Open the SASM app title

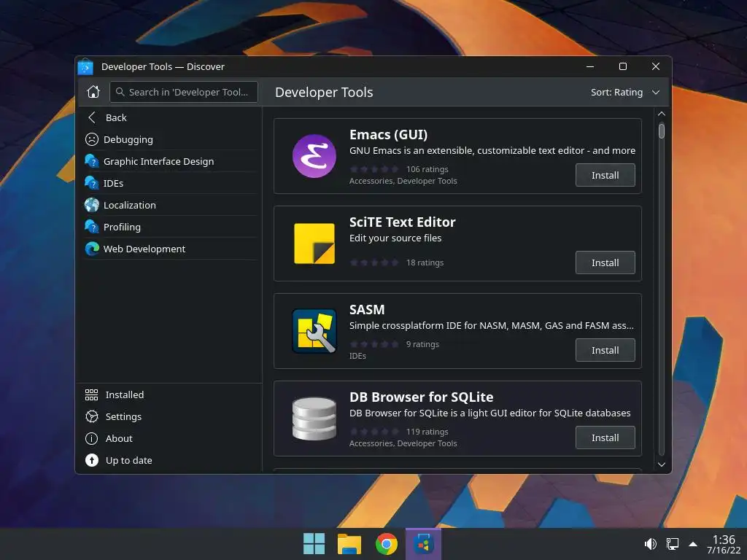click(x=367, y=309)
